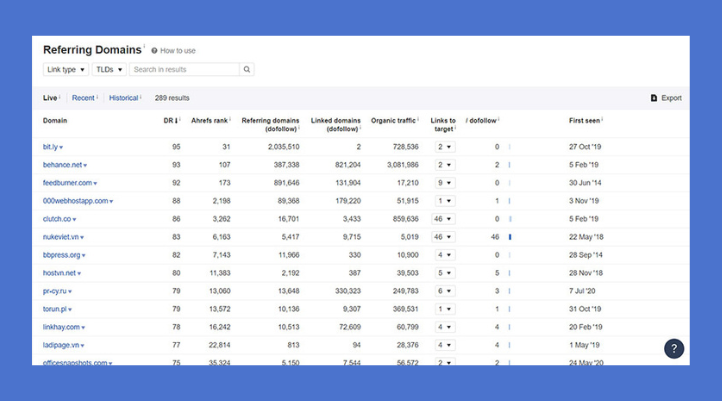
Task: Click the Domain column header
Action: (55, 121)
